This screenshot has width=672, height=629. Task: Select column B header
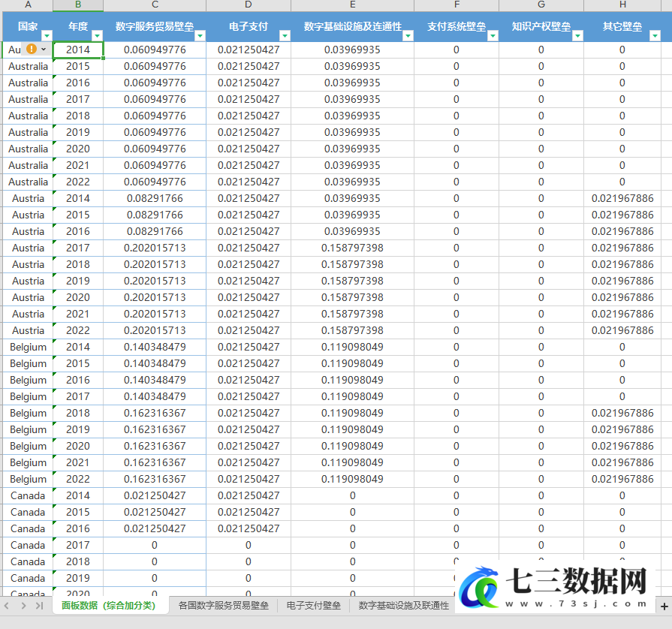pos(78,5)
